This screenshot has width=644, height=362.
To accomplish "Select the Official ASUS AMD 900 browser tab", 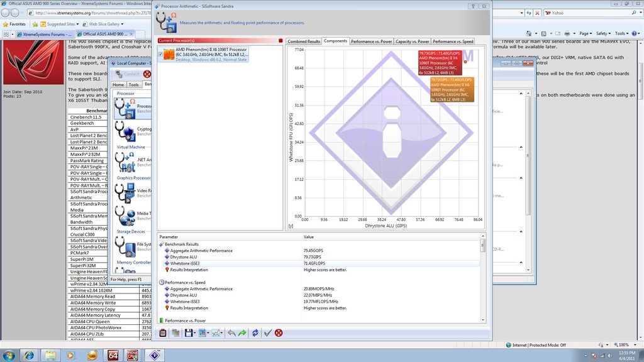I will click(x=105, y=34).
